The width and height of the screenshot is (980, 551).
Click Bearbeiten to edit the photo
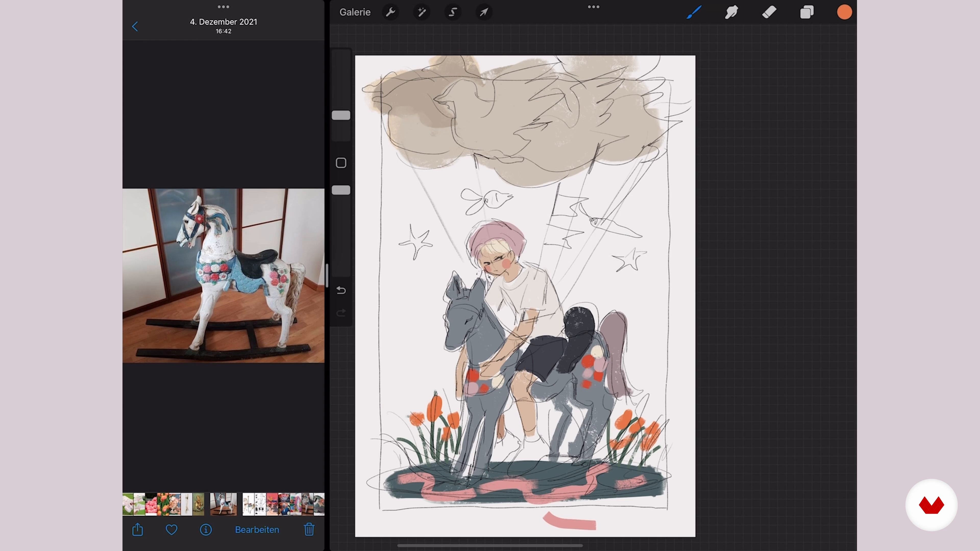coord(257,530)
